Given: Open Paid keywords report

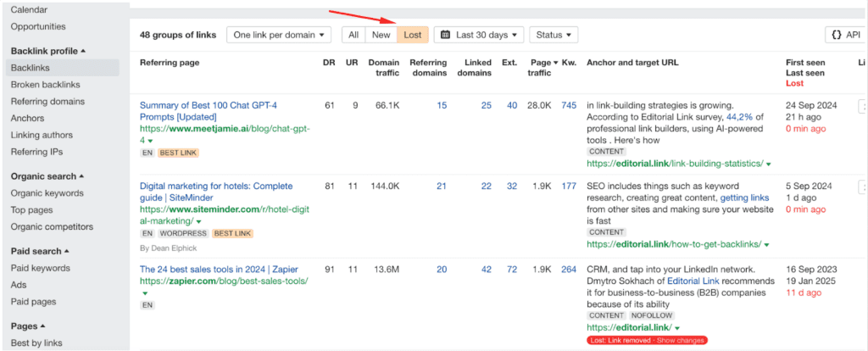Looking at the screenshot, I should tap(41, 268).
